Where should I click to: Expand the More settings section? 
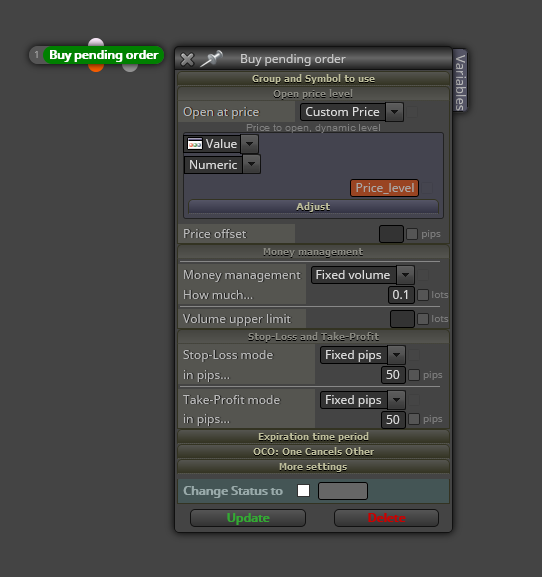pos(313,467)
